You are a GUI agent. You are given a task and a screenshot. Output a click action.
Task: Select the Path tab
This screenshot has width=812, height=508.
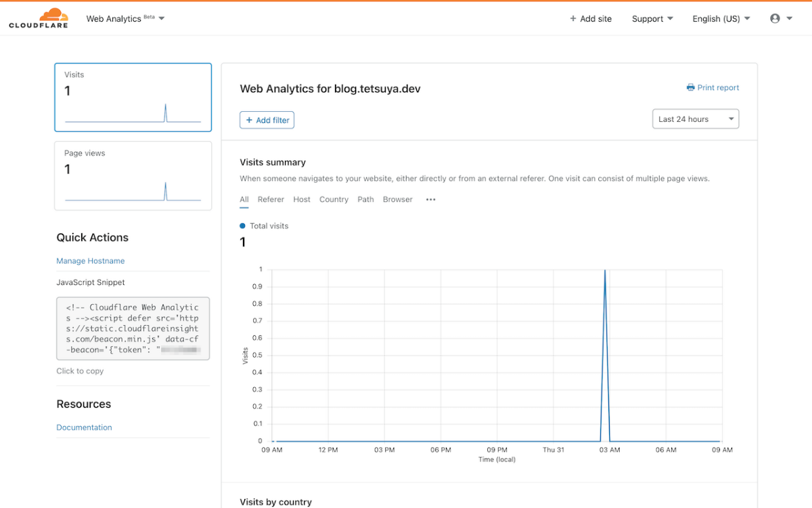(366, 200)
